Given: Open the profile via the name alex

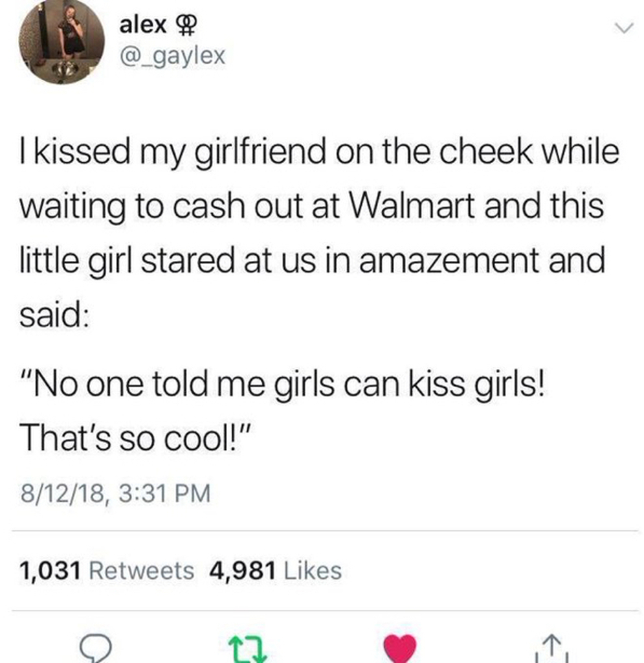Looking at the screenshot, I should [x=143, y=25].
